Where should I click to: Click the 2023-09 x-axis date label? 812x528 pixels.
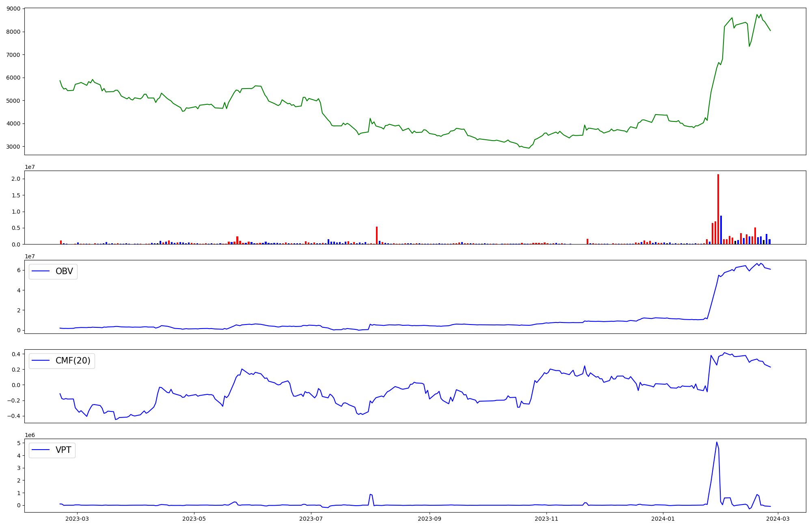click(430, 519)
